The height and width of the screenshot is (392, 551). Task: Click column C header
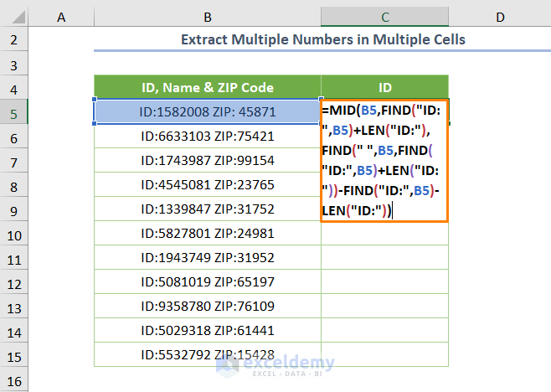point(384,16)
